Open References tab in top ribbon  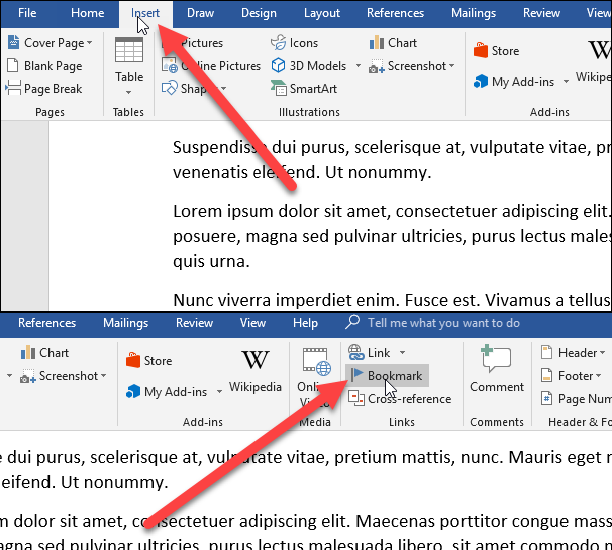click(x=395, y=13)
